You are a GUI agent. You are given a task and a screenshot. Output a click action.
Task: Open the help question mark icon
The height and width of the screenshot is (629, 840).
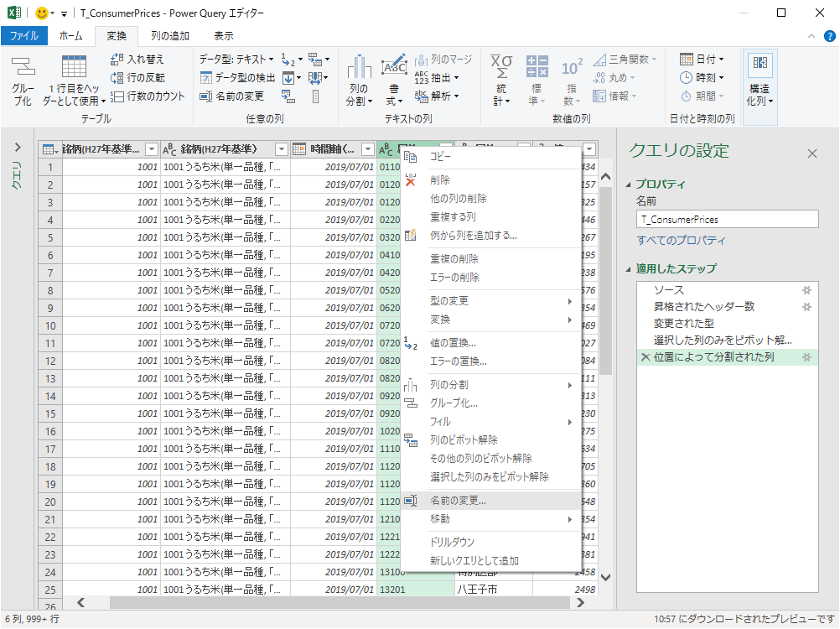click(829, 36)
